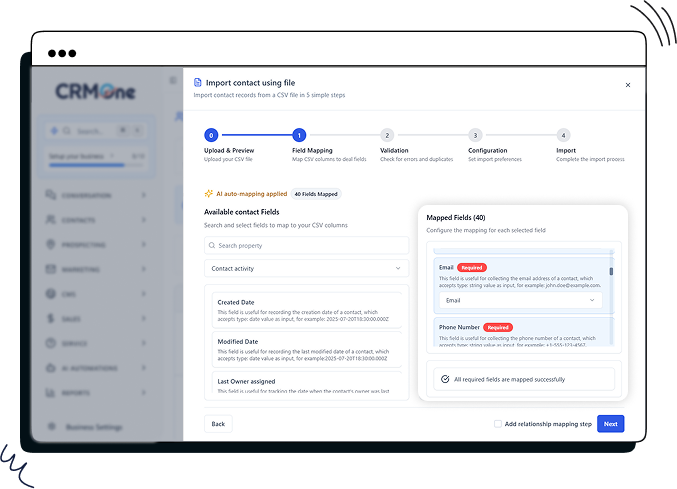Click the AI auto-mapping sparkle icon
677x489 pixels.
[x=208, y=193]
